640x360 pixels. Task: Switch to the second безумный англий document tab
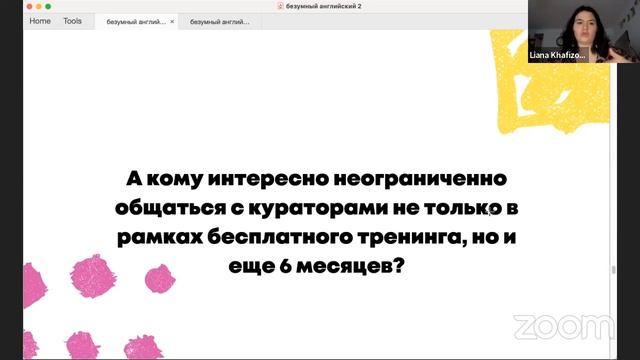coord(220,22)
